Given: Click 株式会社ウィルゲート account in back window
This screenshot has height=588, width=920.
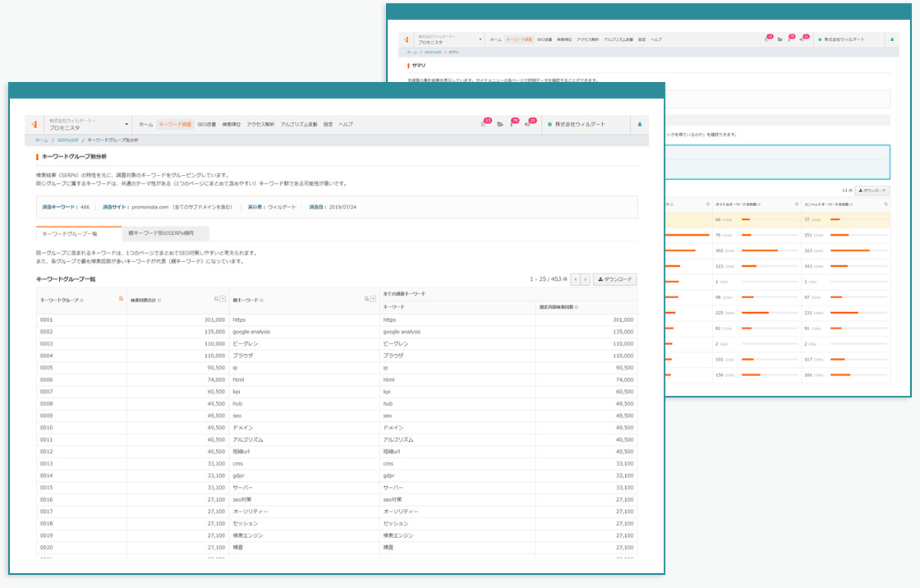Looking at the screenshot, I should [x=841, y=40].
